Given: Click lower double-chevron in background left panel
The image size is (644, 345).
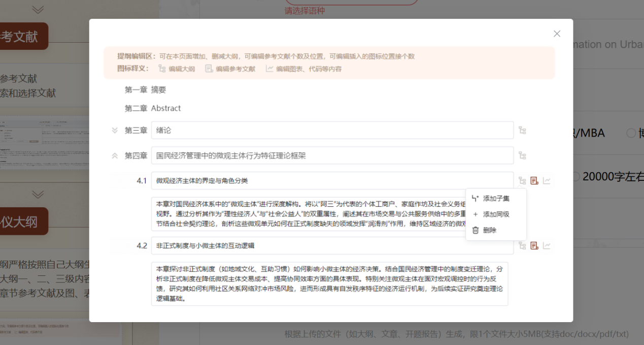Looking at the screenshot, I should point(38,195).
